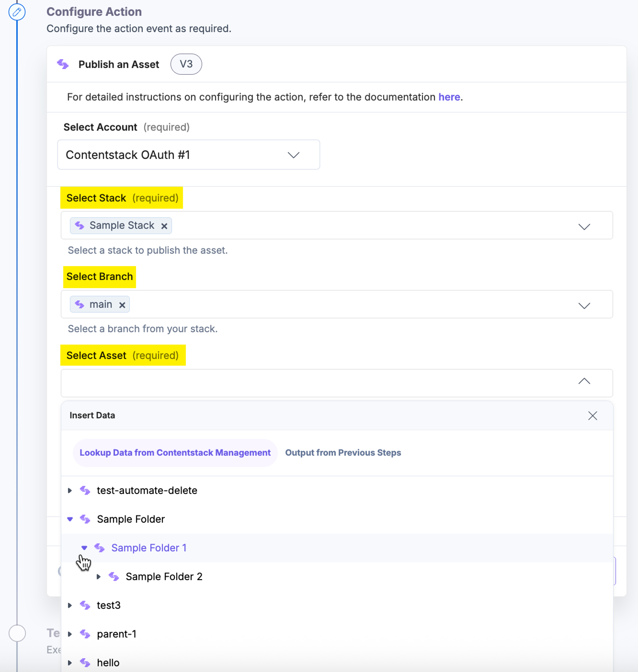
Task: Select the test3 item
Action: (x=109, y=605)
